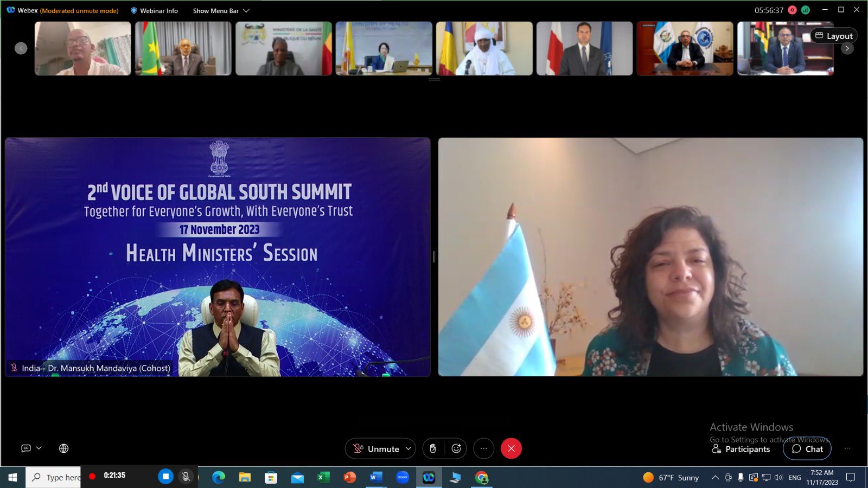Select the thumbnail with Guatemala flag

(x=685, y=48)
